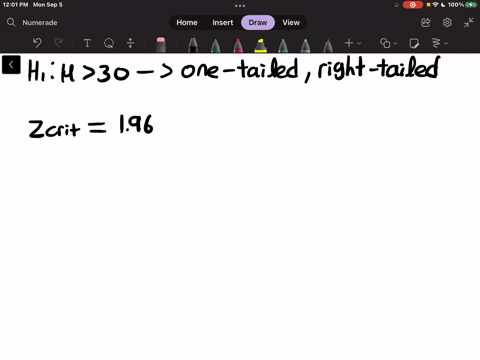Select the eraser tool
The image size is (480, 360).
161,45
